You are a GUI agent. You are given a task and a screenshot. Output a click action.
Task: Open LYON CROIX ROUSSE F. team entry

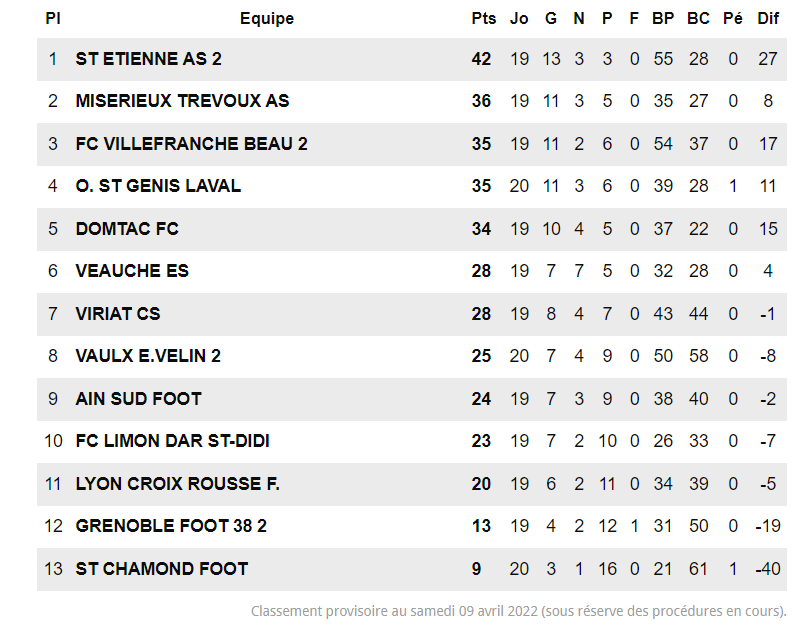coord(177,484)
